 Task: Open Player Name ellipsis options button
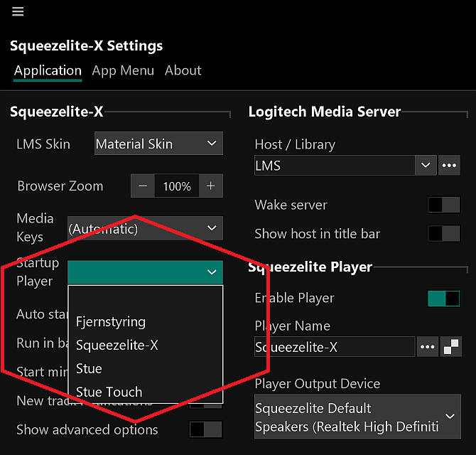coord(428,346)
